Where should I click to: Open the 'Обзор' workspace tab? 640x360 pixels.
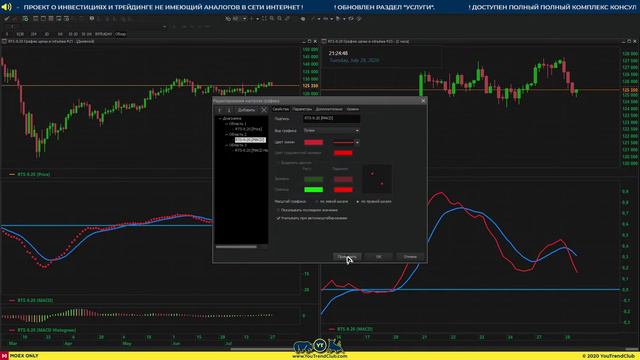[x=120, y=34]
